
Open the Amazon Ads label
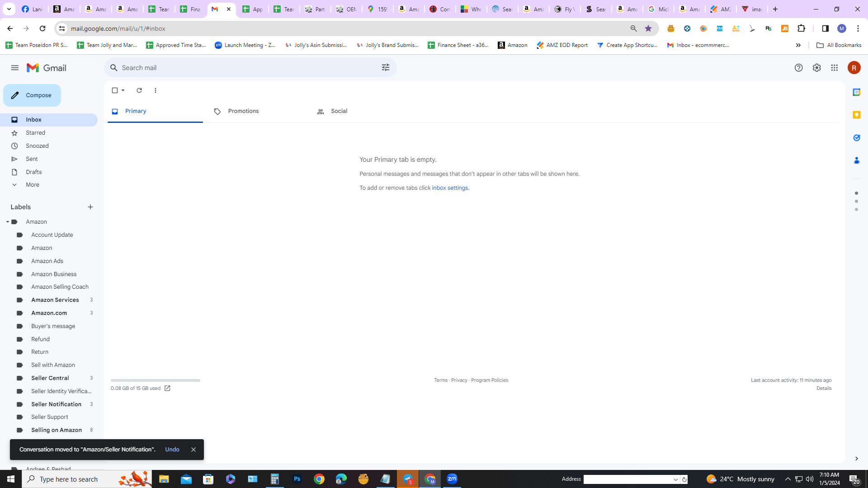point(47,261)
